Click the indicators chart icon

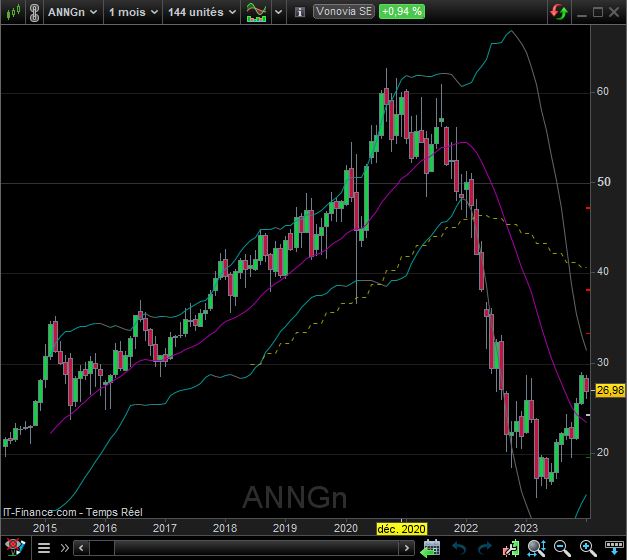[256, 12]
